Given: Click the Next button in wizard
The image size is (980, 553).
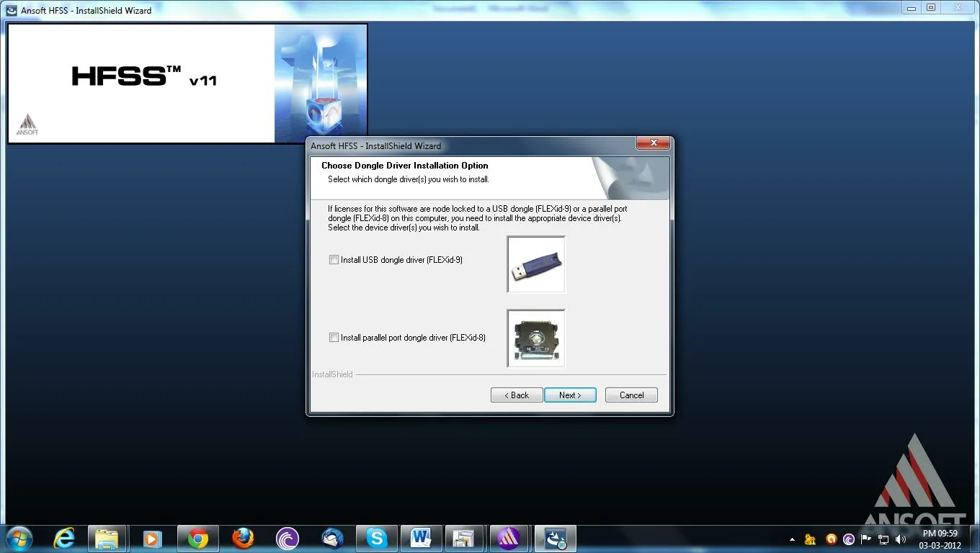Looking at the screenshot, I should [570, 395].
